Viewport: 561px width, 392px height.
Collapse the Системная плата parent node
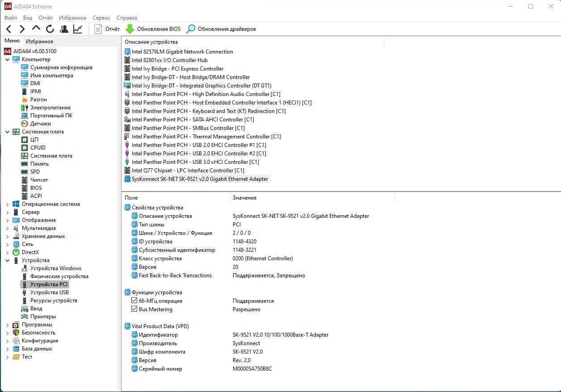(7, 132)
